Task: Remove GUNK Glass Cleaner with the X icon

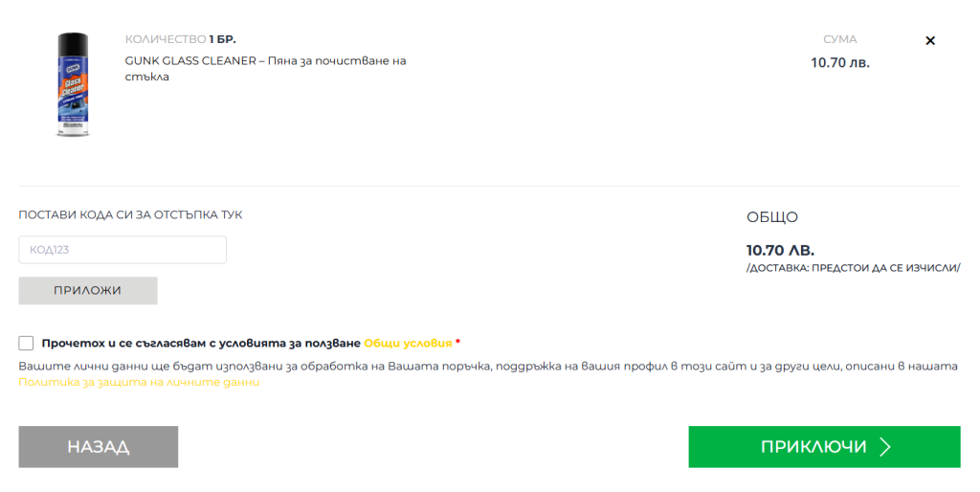Action: (x=930, y=40)
